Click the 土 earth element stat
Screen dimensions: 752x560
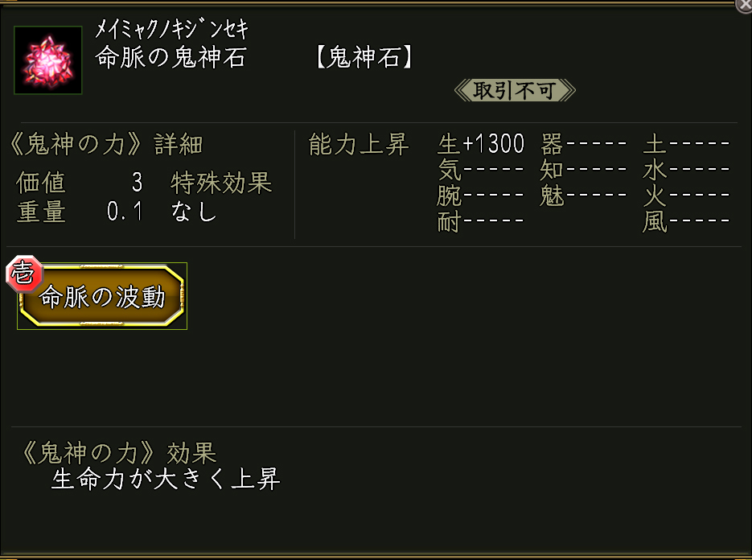[x=686, y=145]
